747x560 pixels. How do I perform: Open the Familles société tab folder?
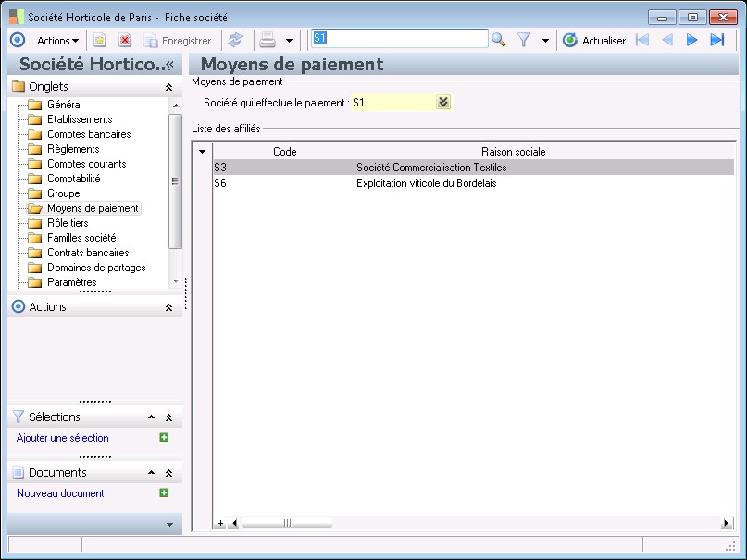tap(81, 238)
